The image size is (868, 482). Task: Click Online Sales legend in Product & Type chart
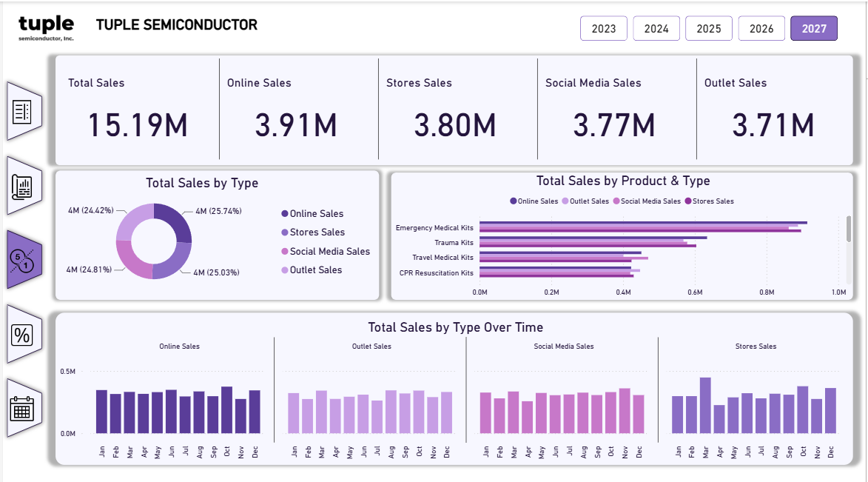[x=534, y=201]
